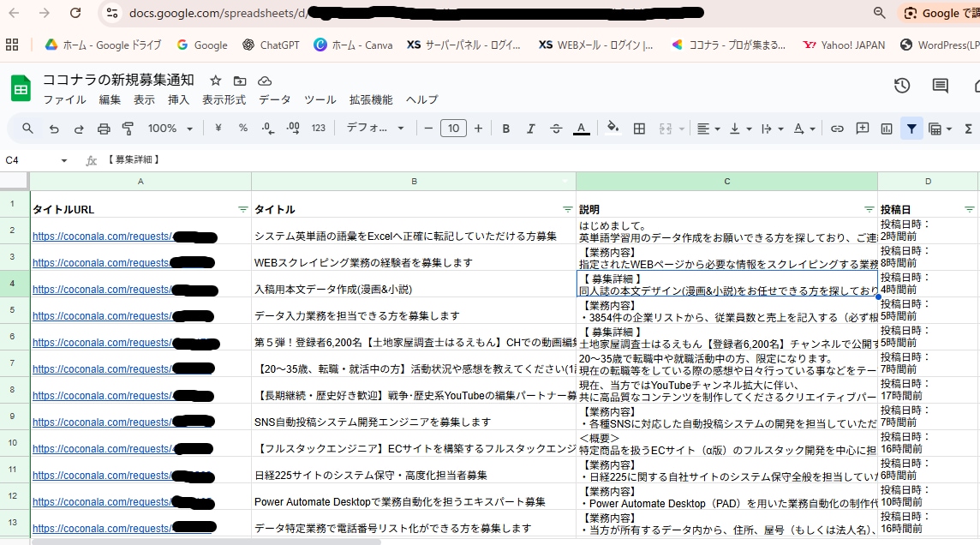Open the table views icon
This screenshot has width=980, height=545.
935,129
